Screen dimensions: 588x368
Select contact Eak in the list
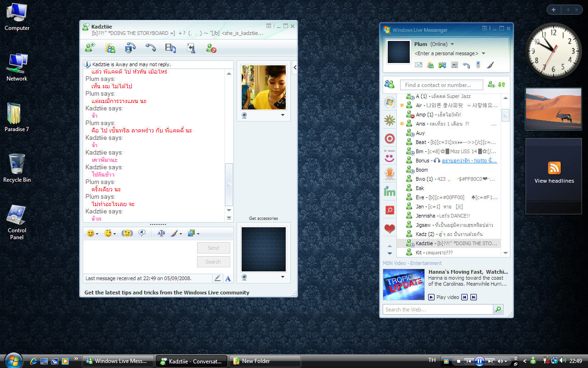point(448,188)
